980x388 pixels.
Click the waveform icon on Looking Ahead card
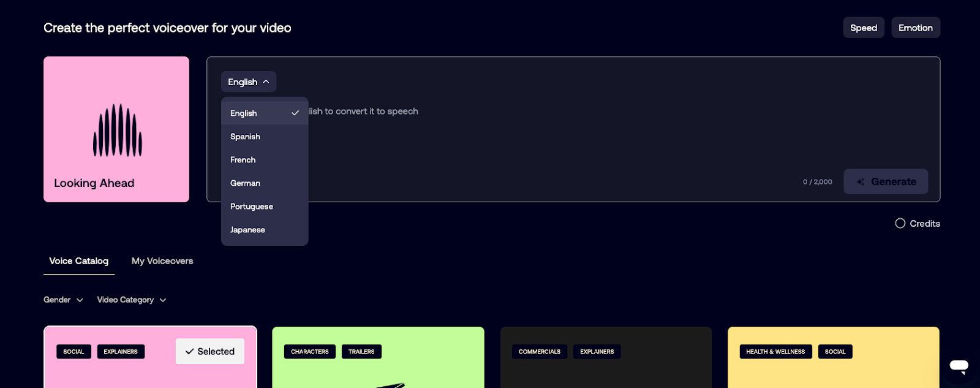(x=118, y=130)
